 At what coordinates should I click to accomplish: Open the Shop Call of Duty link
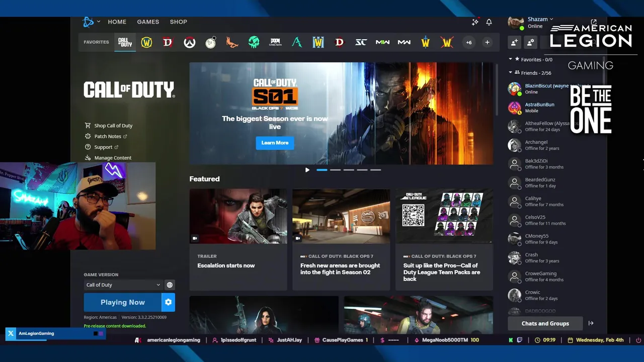pyautogui.click(x=109, y=126)
